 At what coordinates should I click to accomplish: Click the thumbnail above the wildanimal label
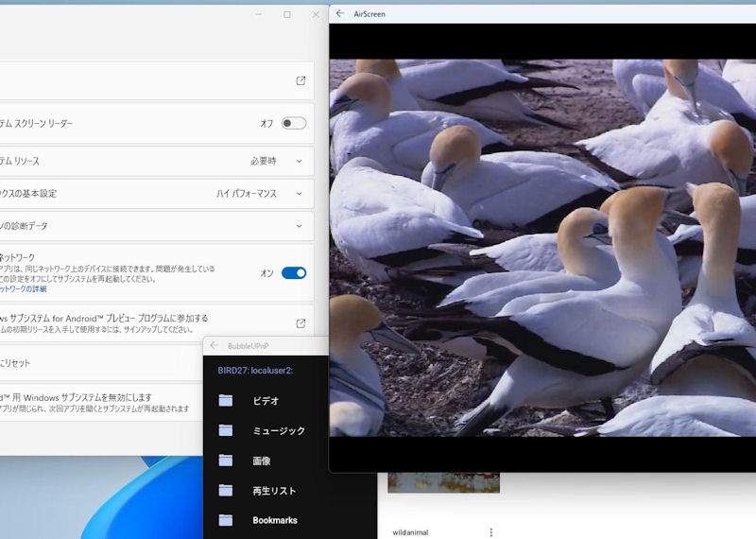(443, 482)
